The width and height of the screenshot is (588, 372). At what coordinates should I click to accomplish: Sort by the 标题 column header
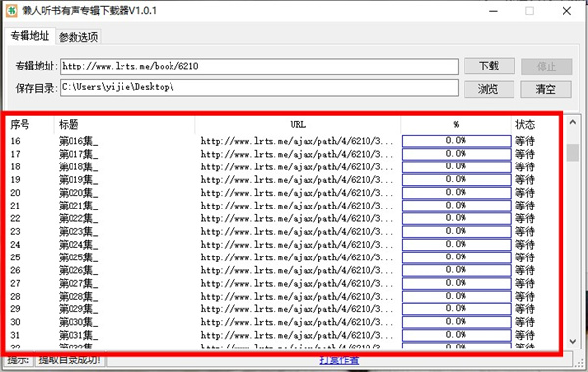[124, 124]
